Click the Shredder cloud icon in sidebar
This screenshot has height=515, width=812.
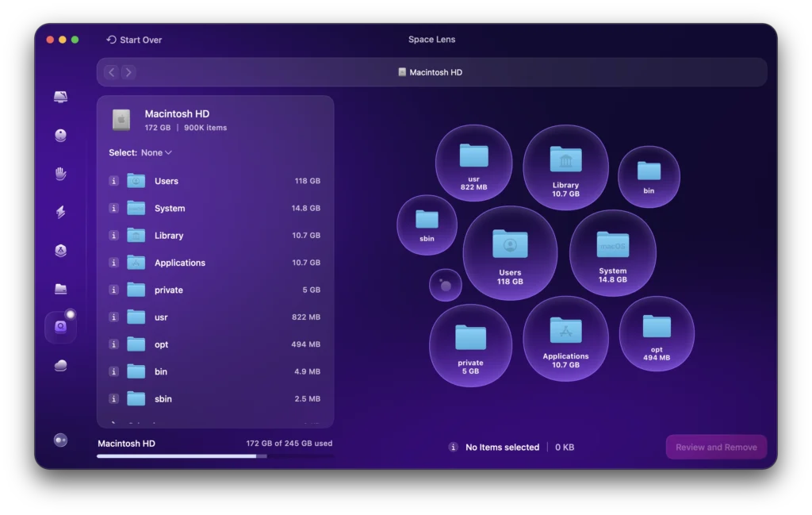(x=60, y=364)
